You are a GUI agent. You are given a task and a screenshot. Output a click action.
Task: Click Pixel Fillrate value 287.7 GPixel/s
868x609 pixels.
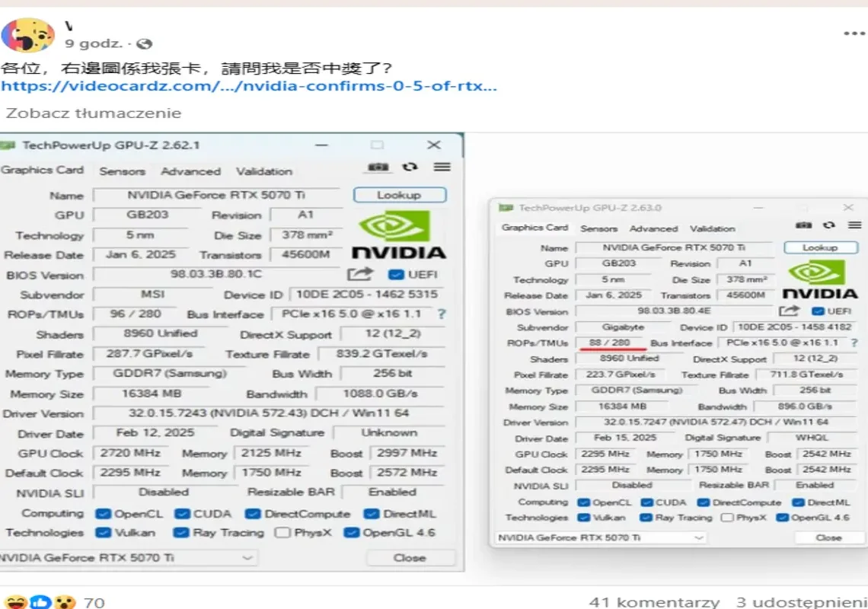(x=149, y=354)
